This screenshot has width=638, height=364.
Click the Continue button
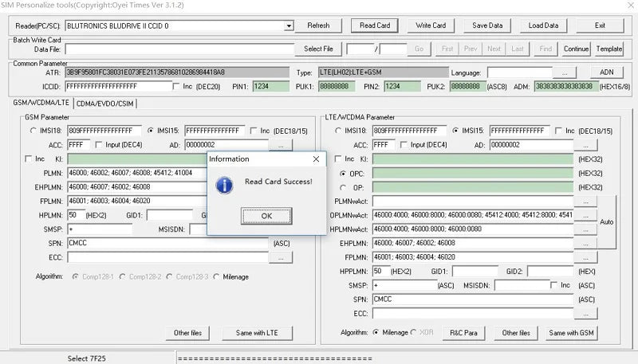(x=576, y=49)
